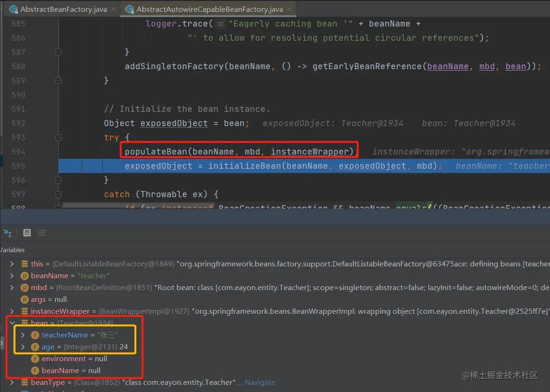Click getEarlyBeanReference on line 588
This screenshot has width=550, height=392.
coord(367,66)
